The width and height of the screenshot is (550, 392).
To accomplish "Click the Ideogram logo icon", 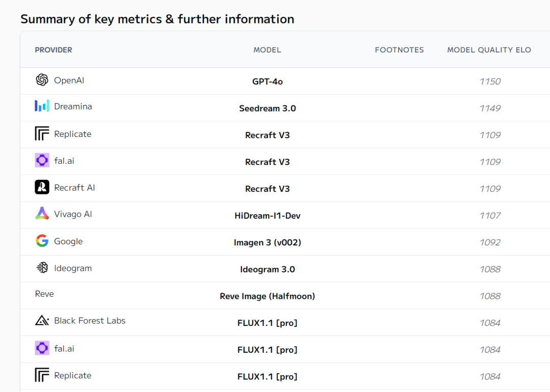I will point(42,268).
